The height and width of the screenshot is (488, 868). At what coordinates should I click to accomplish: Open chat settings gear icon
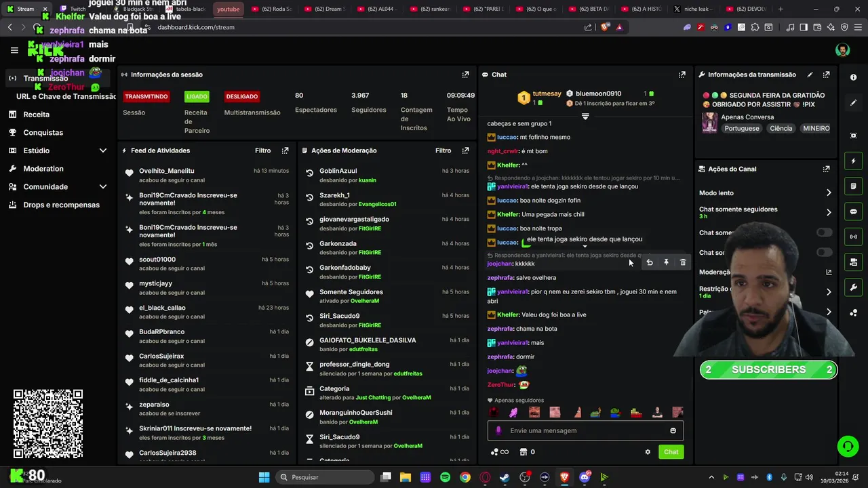click(648, 452)
